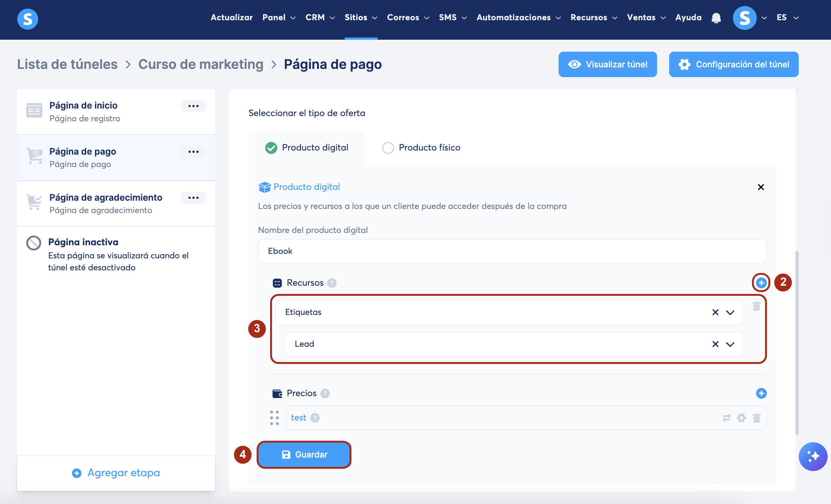Viewport: 831px width, 504px height.
Task: Select Producto digital offer type
Action: click(x=271, y=148)
